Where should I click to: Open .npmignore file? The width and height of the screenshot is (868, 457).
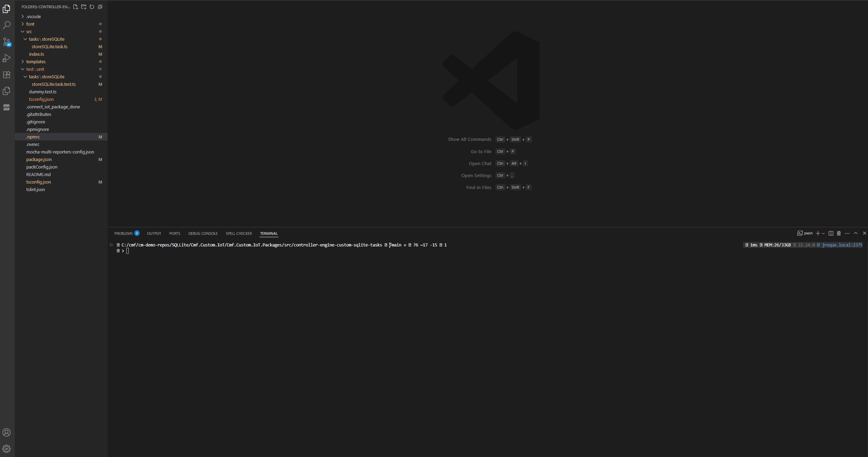point(61,129)
